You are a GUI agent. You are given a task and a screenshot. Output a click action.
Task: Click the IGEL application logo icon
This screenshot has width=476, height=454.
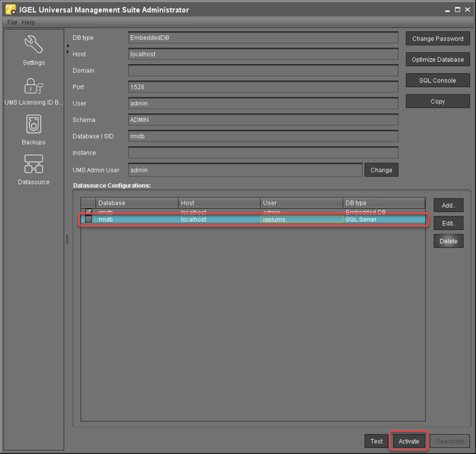point(10,10)
